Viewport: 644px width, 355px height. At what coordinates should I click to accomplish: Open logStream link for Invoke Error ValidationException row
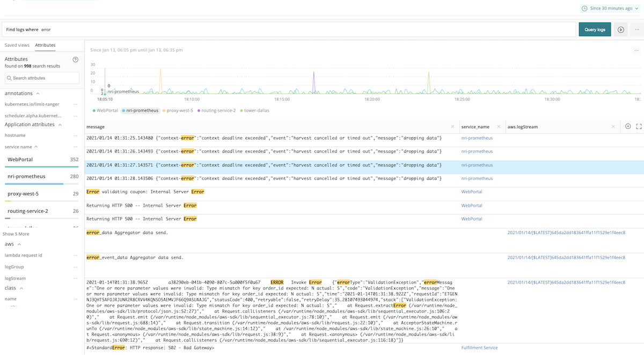(566, 282)
